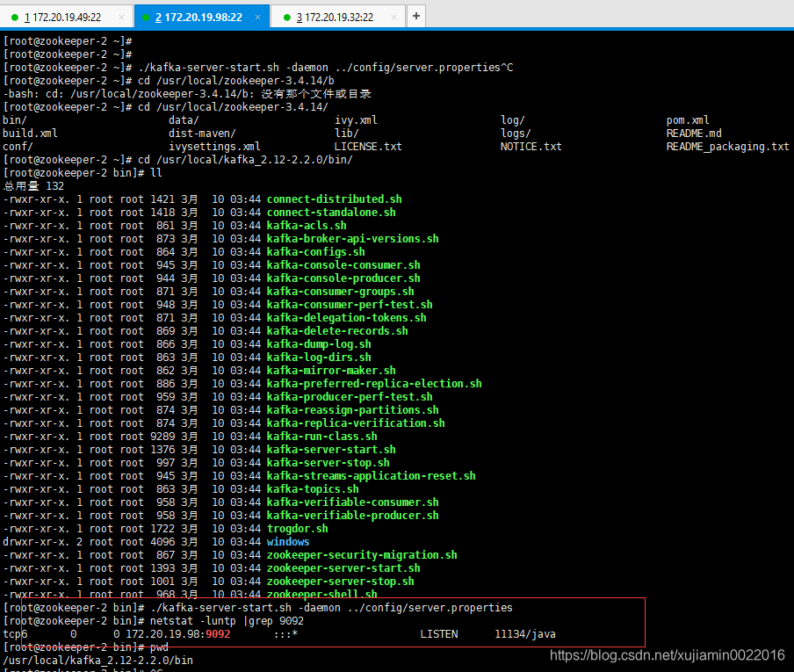Click green status dot on tab 1
Viewport: 794px width, 672px height.
pos(15,18)
